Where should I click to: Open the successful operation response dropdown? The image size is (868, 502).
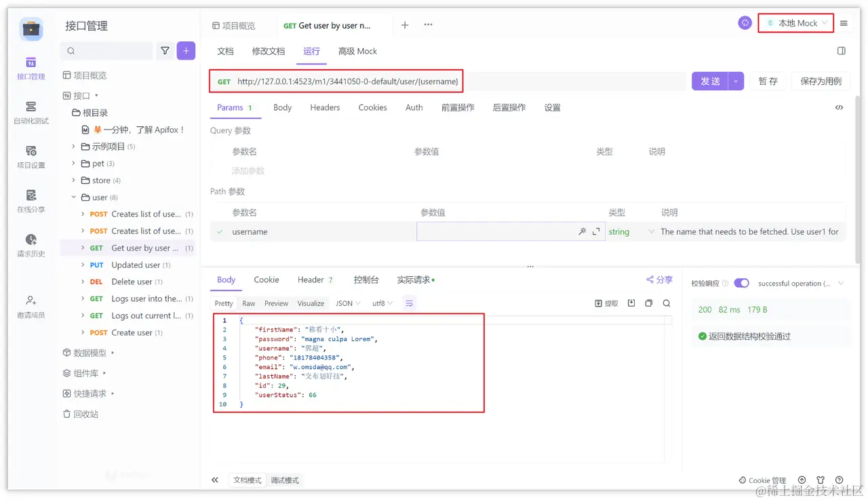pos(801,283)
